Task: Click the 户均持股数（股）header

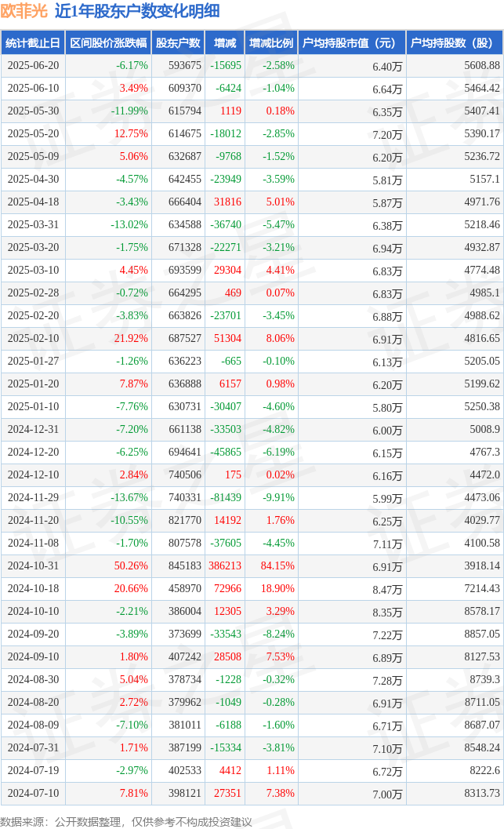Action: pyautogui.click(x=455, y=43)
